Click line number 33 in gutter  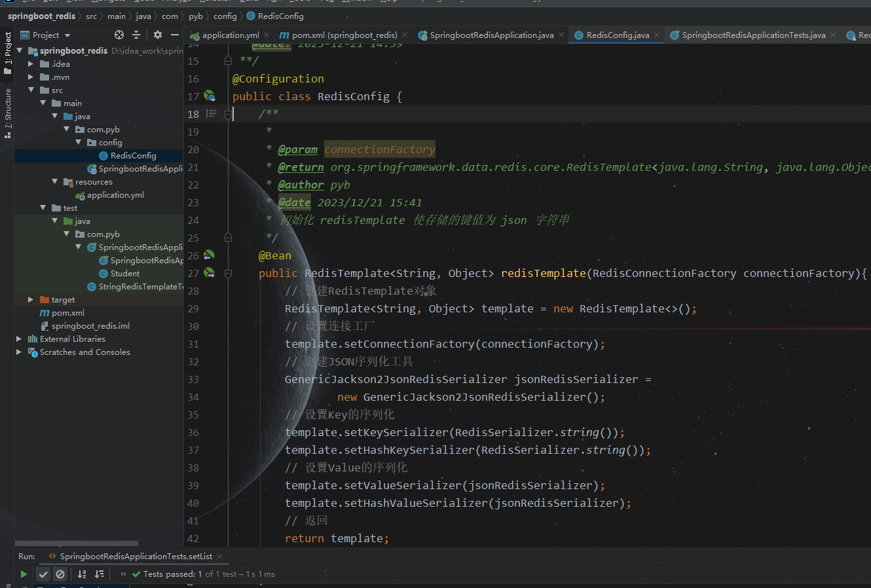point(193,379)
